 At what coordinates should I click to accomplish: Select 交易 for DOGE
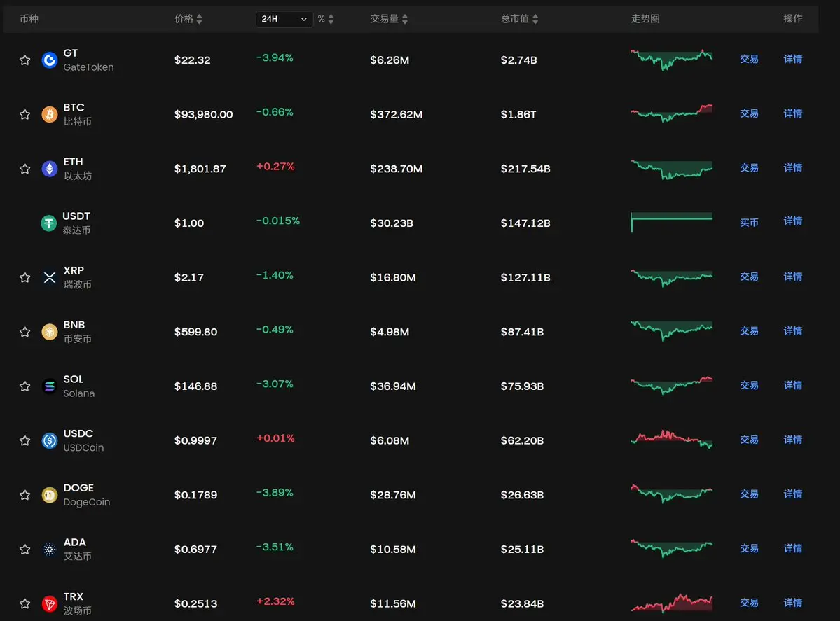coord(749,494)
